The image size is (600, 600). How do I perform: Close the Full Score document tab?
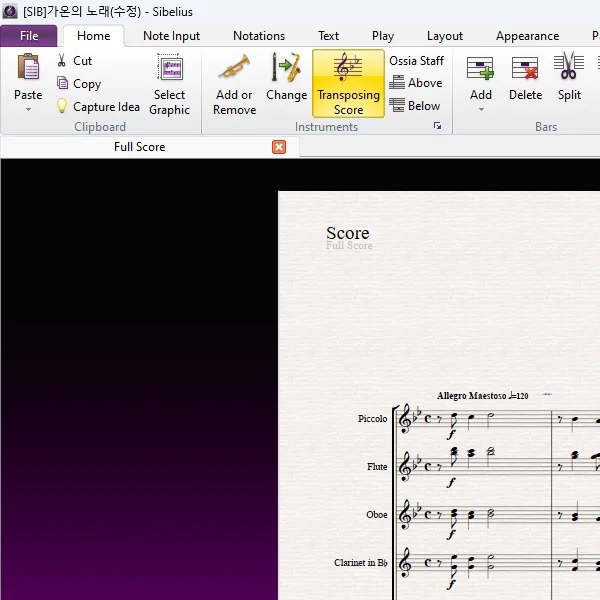279,147
